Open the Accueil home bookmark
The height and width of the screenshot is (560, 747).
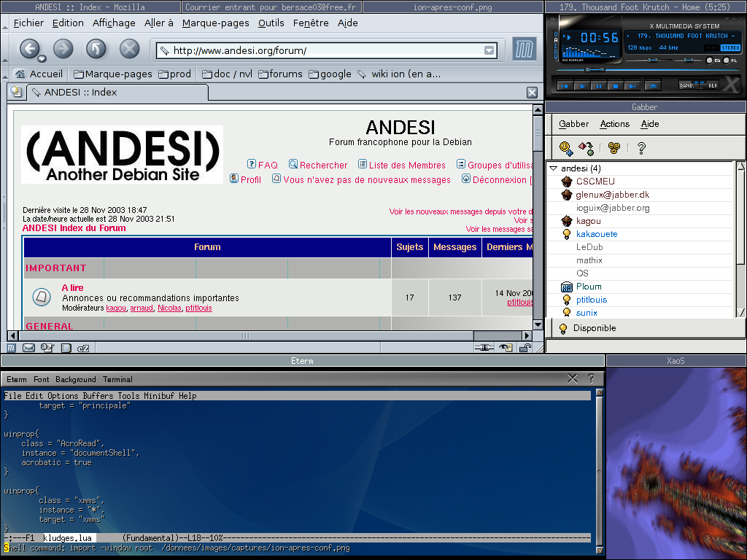39,74
